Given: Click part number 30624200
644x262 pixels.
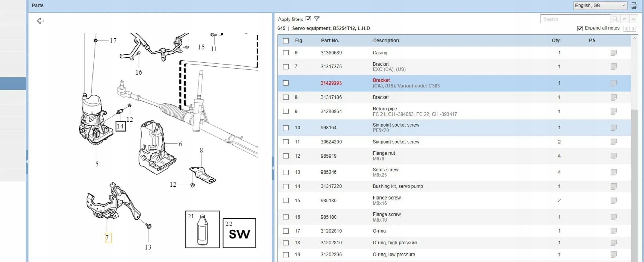Looking at the screenshot, I should pyautogui.click(x=331, y=142).
